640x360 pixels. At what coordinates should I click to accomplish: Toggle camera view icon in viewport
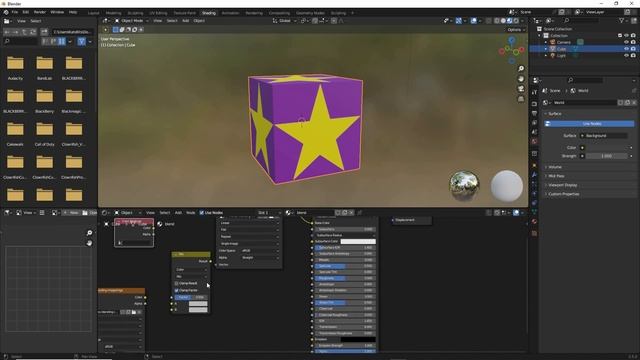521,89
